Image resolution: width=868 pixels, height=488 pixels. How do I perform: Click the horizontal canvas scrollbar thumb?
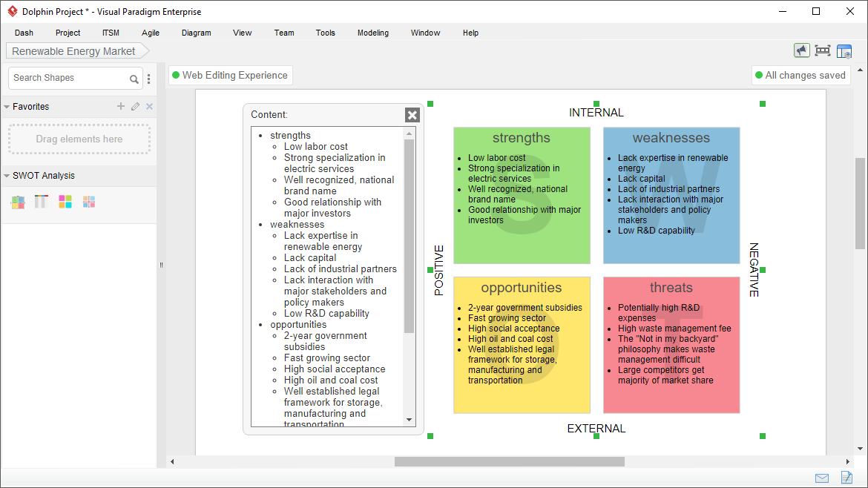click(509, 461)
